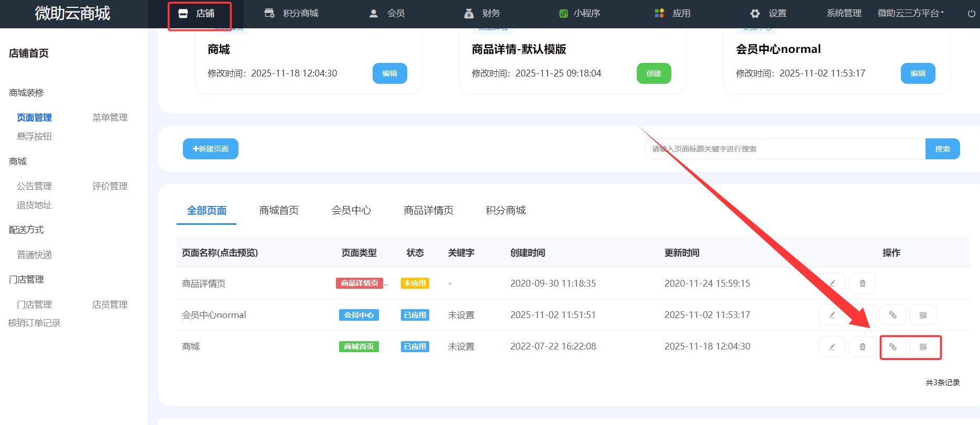The image size is (980, 425).
Task: Go to 积分商城 in top navigation
Action: [x=292, y=14]
